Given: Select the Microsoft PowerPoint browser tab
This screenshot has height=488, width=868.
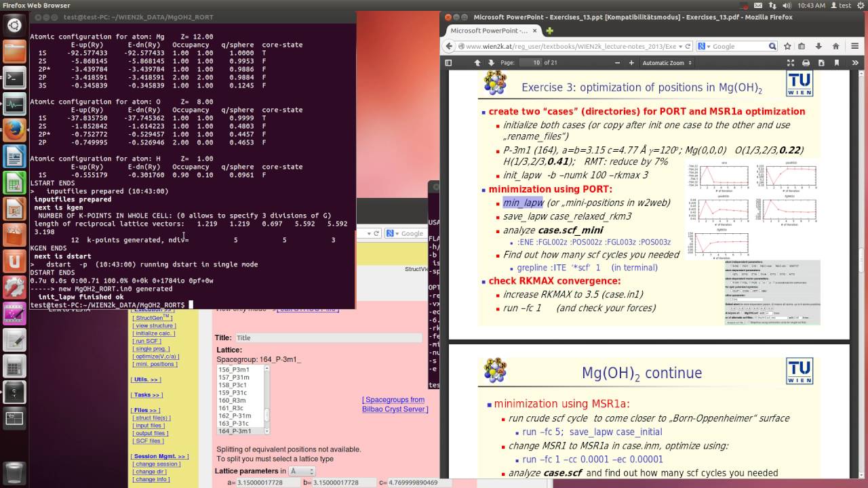Looking at the screenshot, I should click(x=493, y=30).
